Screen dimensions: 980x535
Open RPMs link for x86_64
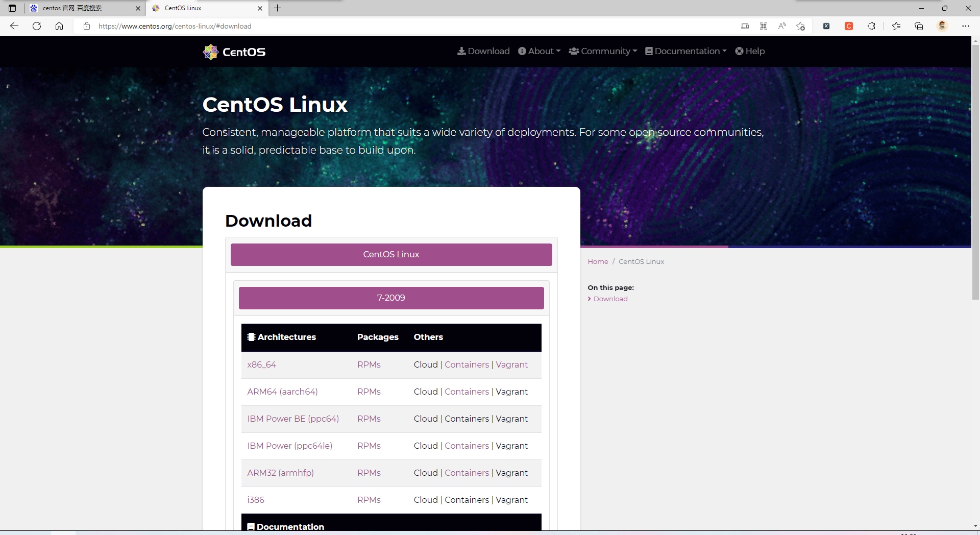point(369,364)
